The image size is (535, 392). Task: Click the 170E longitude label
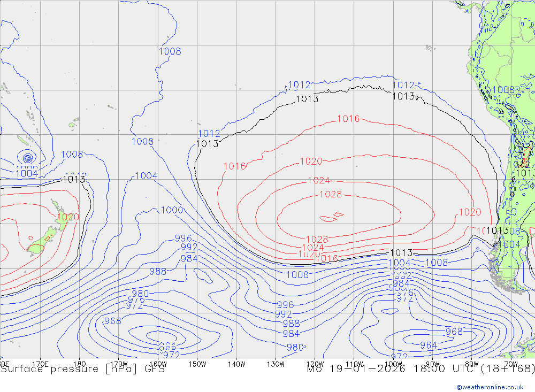coord(40,364)
